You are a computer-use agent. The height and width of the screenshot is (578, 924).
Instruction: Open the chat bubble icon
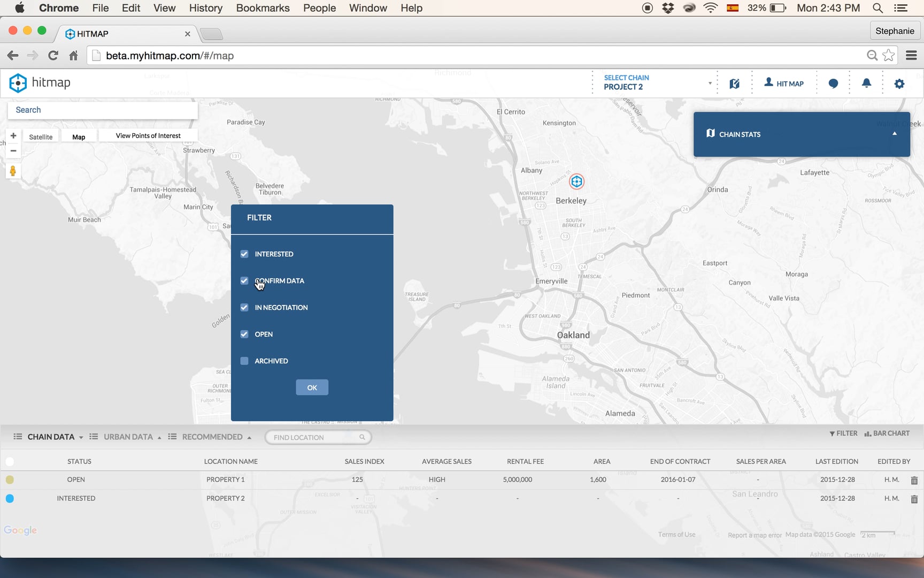click(x=833, y=83)
